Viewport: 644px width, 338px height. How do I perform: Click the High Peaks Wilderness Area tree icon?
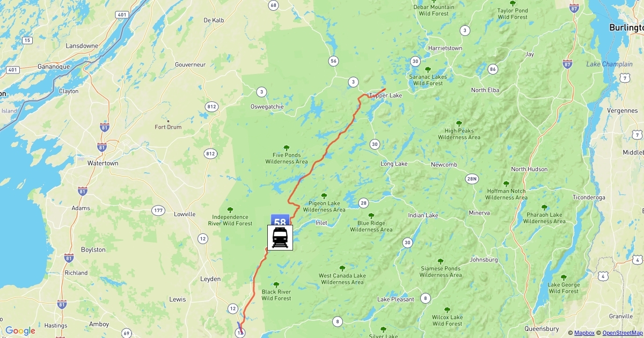tap(459, 123)
